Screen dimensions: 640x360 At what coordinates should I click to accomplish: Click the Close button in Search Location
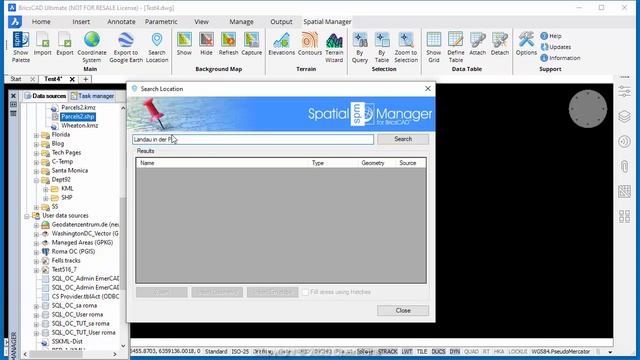(x=403, y=311)
